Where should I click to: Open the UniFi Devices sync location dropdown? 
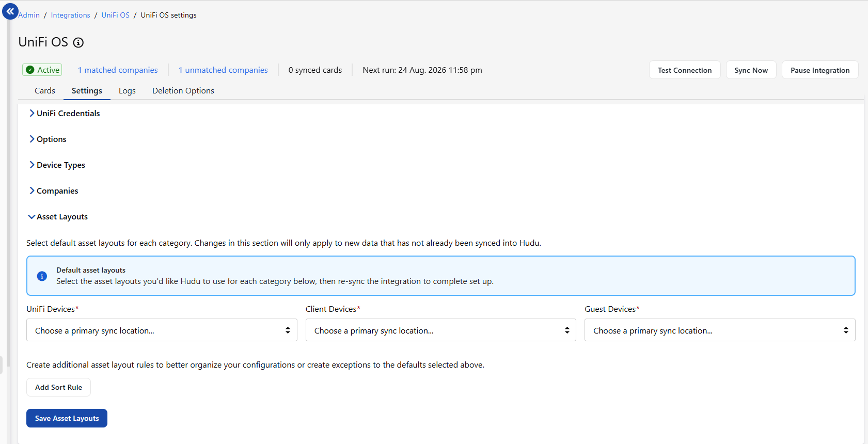162,330
